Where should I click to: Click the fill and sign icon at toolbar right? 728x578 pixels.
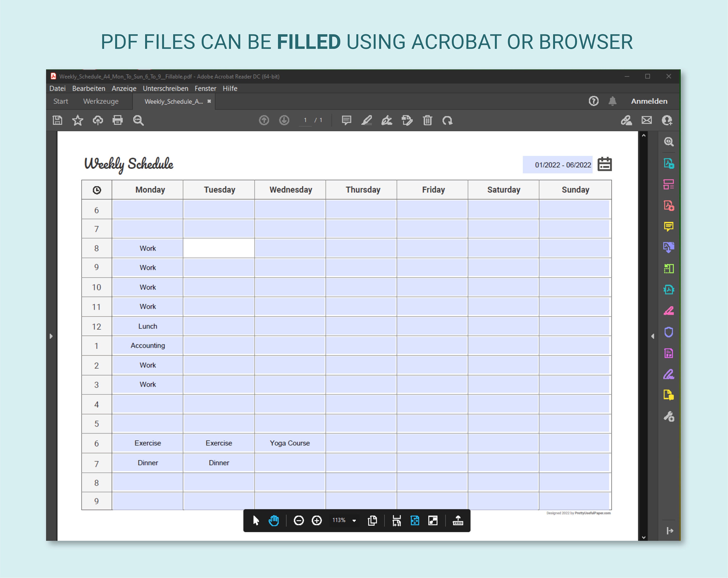pyautogui.click(x=627, y=120)
